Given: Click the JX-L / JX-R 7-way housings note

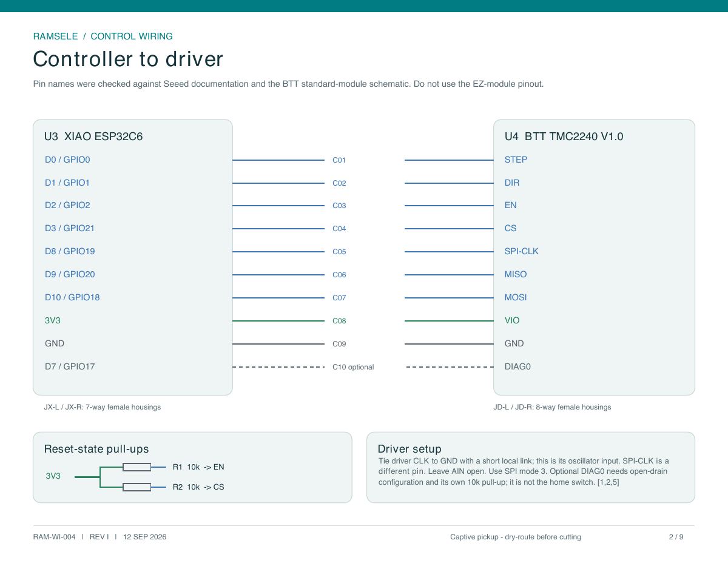Looking at the screenshot, I should pos(103,407).
